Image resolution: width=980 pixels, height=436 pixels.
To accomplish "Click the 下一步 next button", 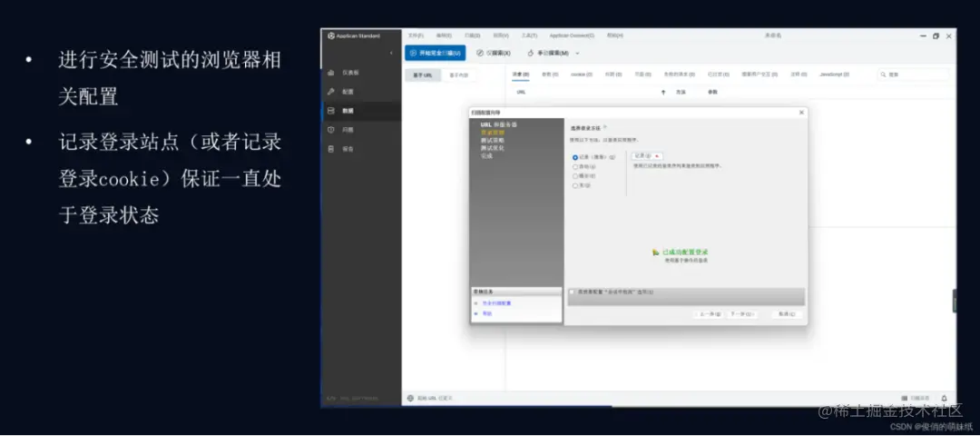I will 742,314.
